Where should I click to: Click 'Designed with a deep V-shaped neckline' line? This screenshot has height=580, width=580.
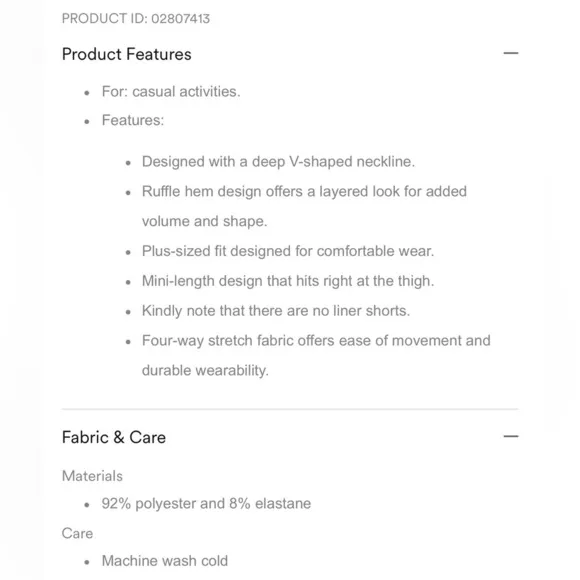[x=278, y=162]
